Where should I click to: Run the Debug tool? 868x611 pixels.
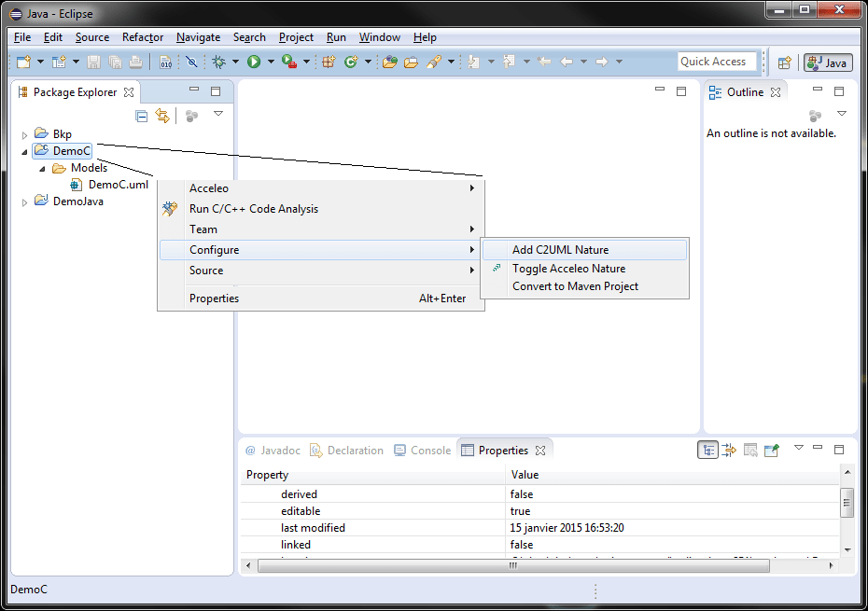click(x=217, y=61)
